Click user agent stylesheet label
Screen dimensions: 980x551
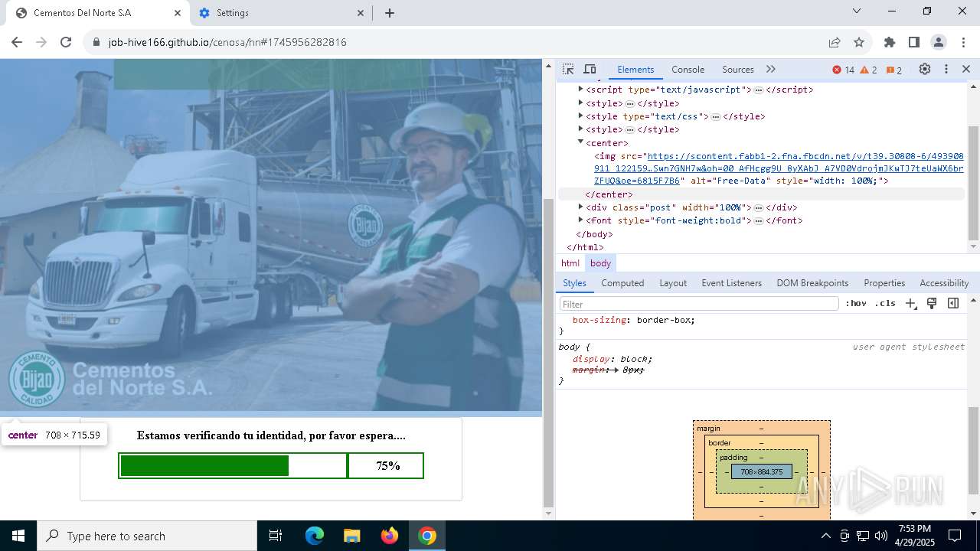909,347
